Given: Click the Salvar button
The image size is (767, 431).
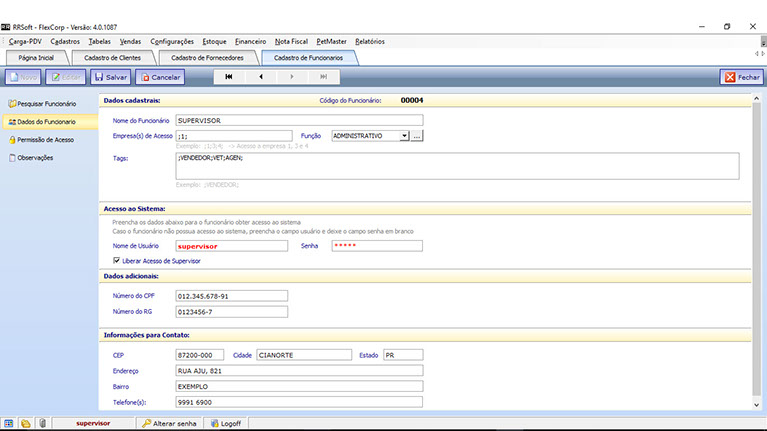Looking at the screenshot, I should point(111,77).
